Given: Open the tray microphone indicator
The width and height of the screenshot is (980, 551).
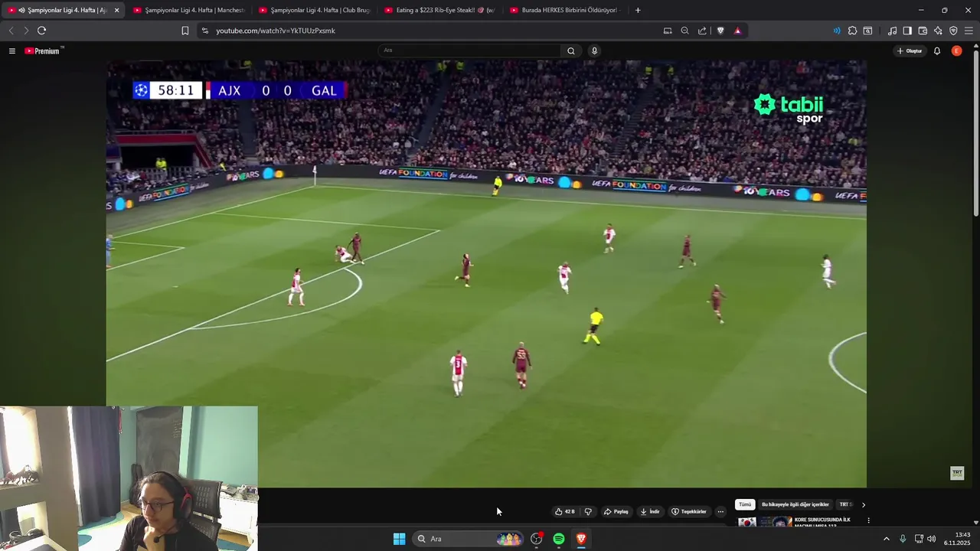Looking at the screenshot, I should click(x=903, y=539).
